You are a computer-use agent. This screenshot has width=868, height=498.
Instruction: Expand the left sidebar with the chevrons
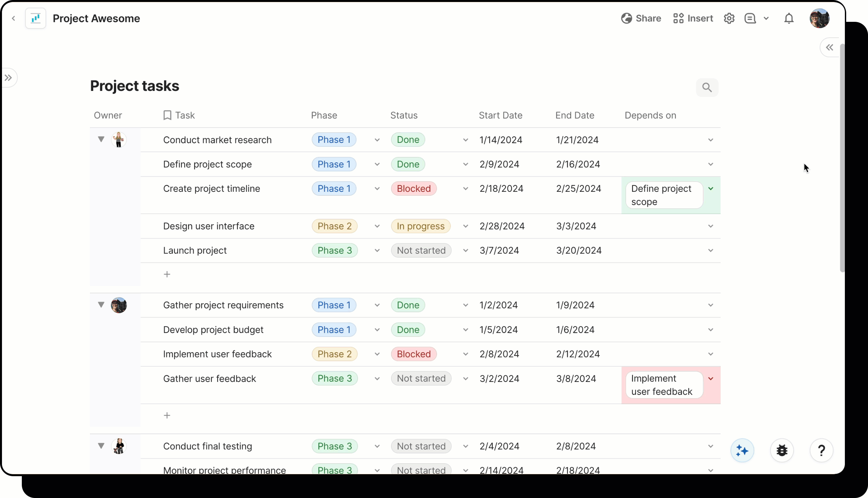click(9, 78)
